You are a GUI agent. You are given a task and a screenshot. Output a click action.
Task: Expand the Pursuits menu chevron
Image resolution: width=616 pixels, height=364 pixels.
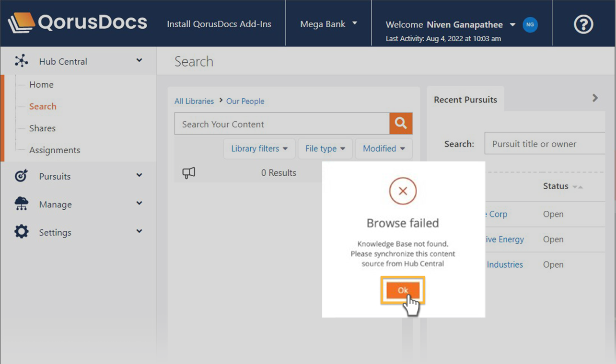pyautogui.click(x=139, y=175)
